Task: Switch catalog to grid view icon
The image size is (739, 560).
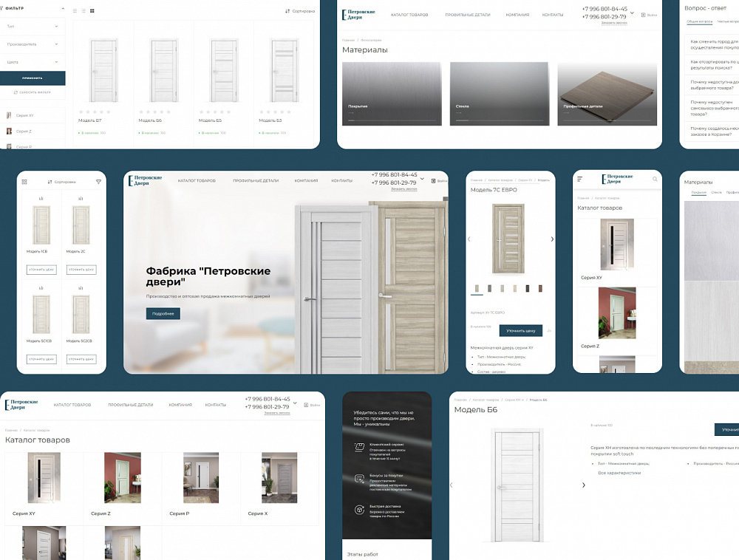Action: (91, 11)
